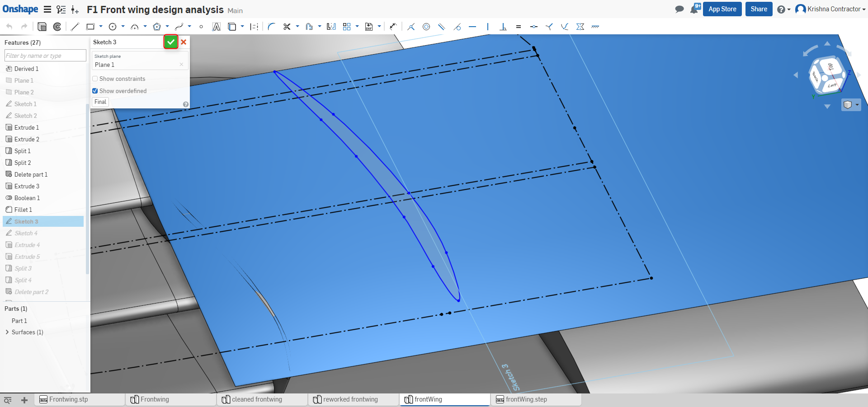The width and height of the screenshot is (868, 407).
Task: Open the comments speech bubble
Action: pos(679,9)
